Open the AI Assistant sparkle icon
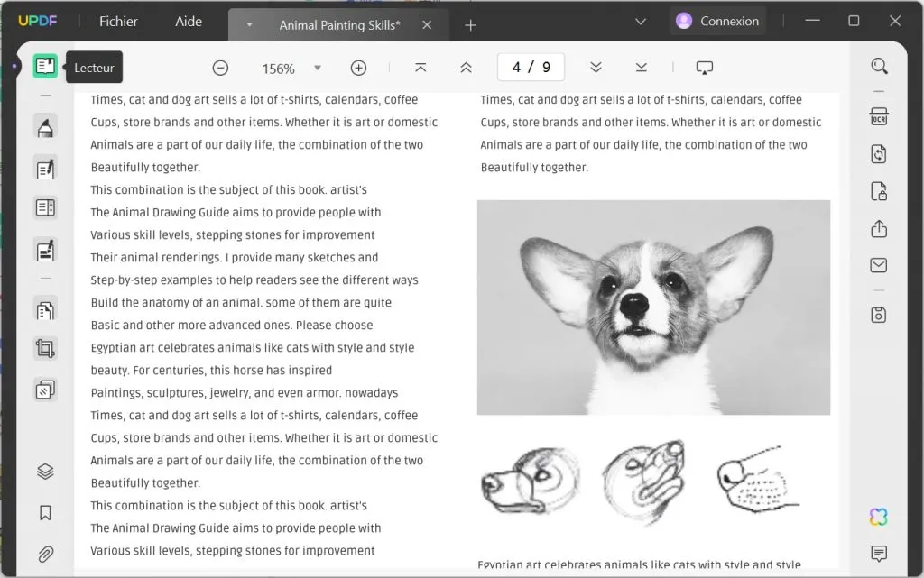Viewport: 924px width, 578px height. click(x=880, y=513)
